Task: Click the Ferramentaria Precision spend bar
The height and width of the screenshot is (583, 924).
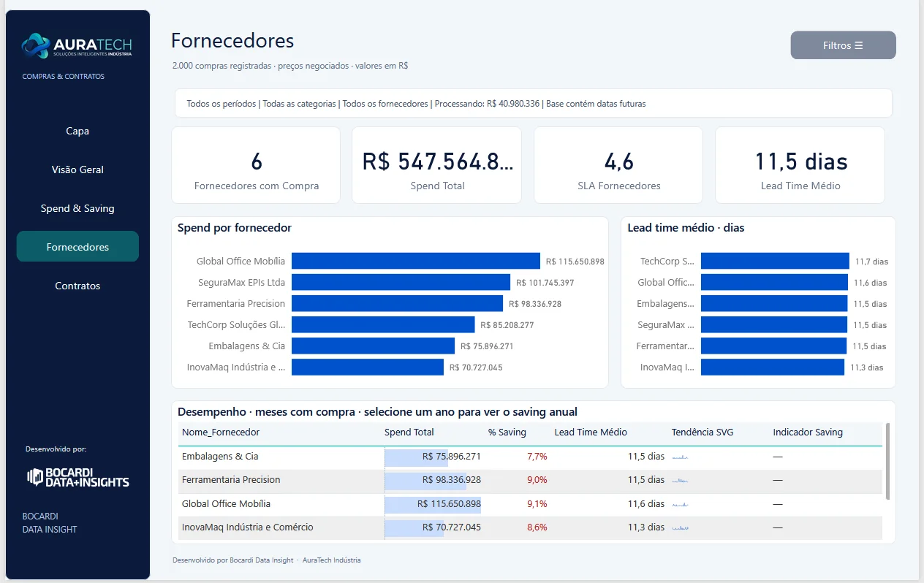Action: click(397, 303)
